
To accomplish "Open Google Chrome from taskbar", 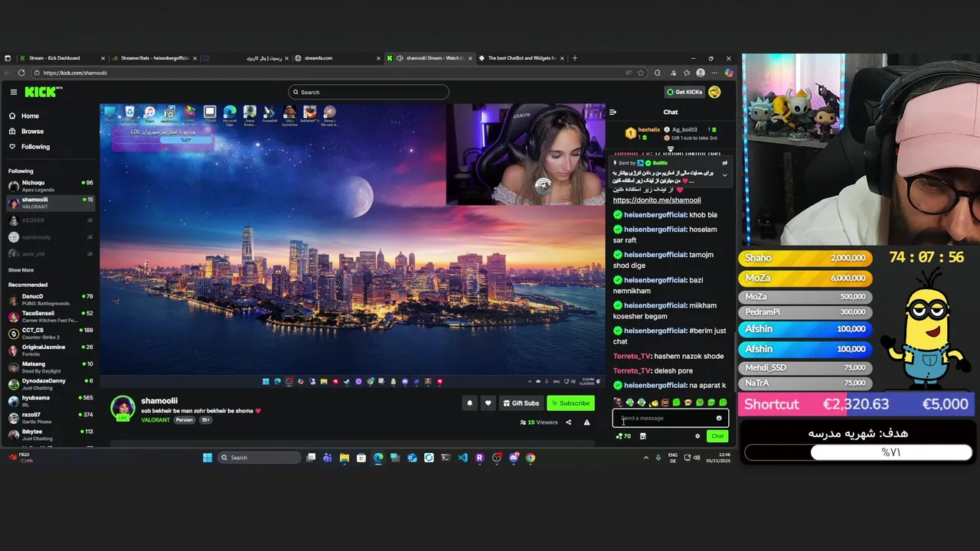I will tap(530, 458).
